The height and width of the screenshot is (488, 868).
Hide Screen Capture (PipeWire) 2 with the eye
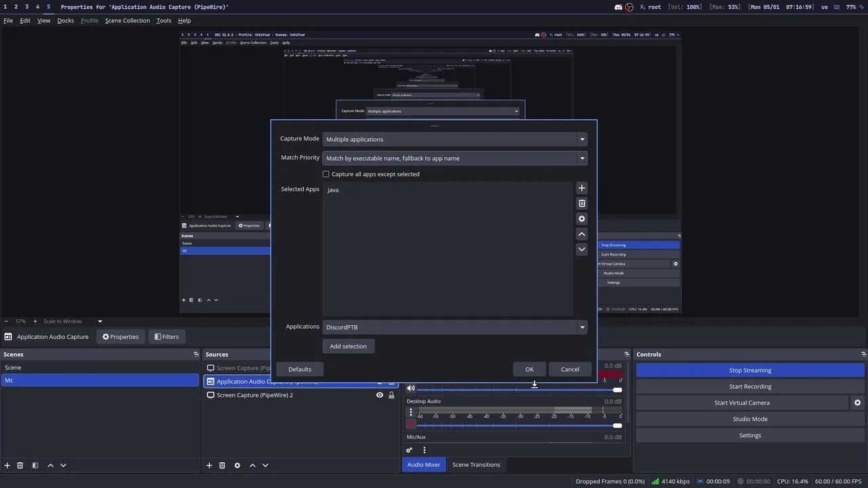pos(380,395)
